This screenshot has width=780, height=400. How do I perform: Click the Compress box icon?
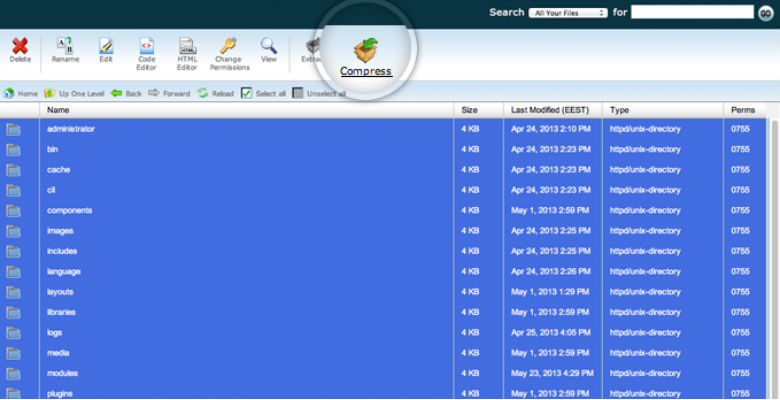(366, 51)
